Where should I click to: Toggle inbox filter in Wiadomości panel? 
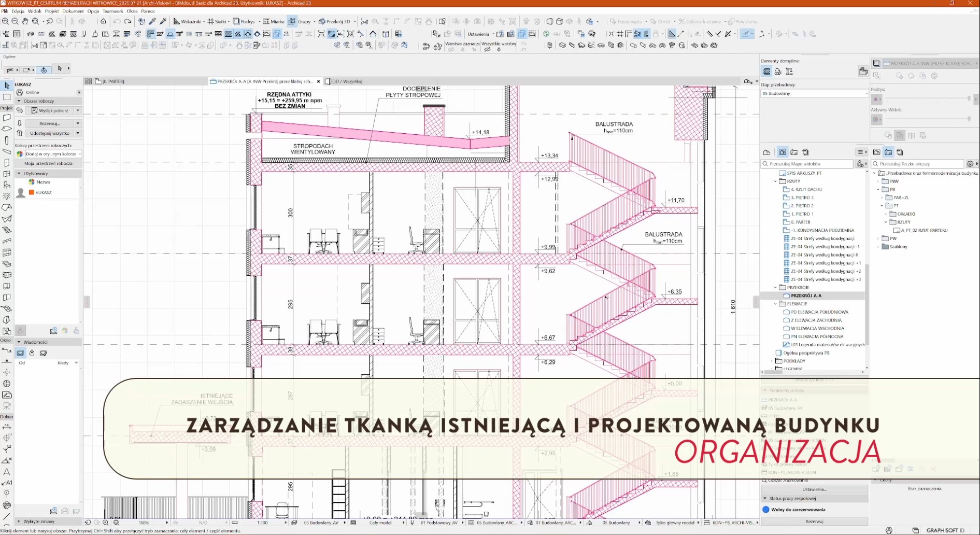click(20, 353)
